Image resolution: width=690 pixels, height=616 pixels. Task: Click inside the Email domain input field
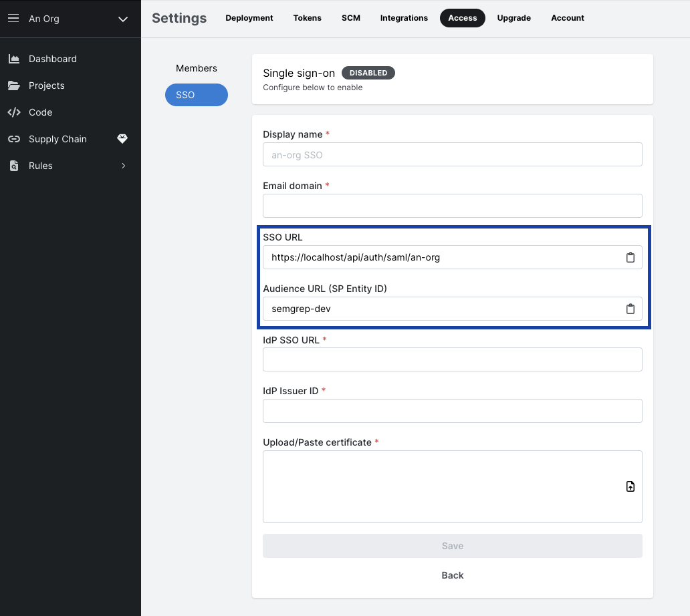[452, 206]
